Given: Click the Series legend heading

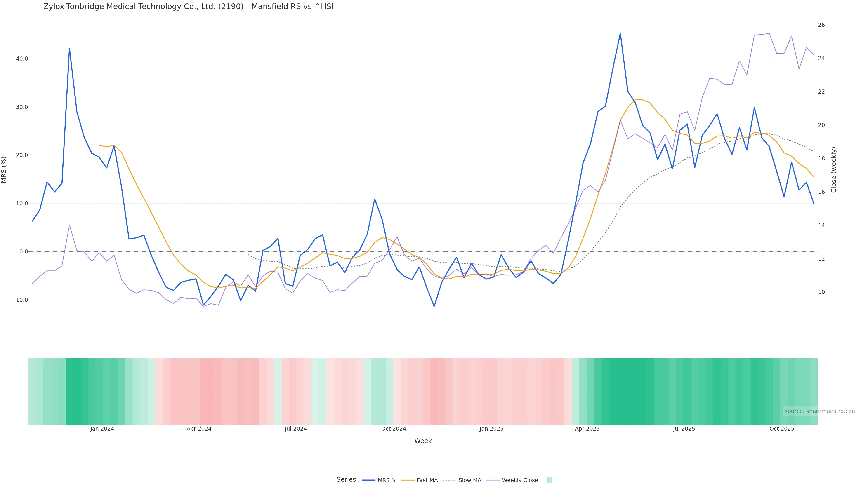Looking at the screenshot, I should (346, 480).
